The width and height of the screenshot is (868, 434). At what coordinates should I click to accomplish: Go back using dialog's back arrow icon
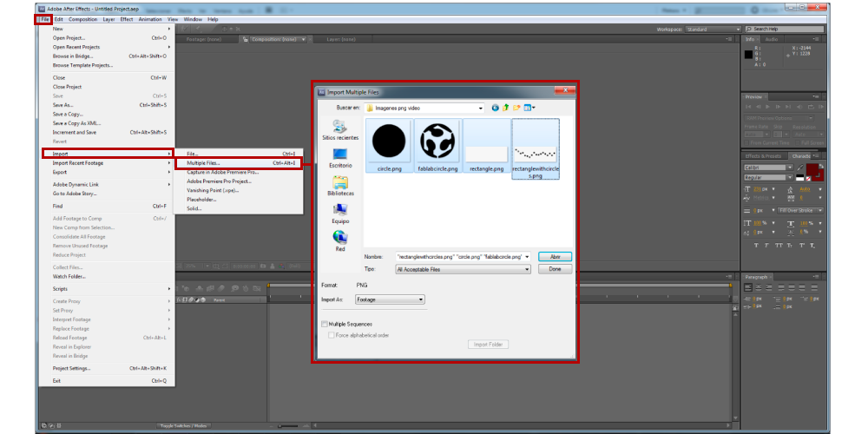point(495,108)
